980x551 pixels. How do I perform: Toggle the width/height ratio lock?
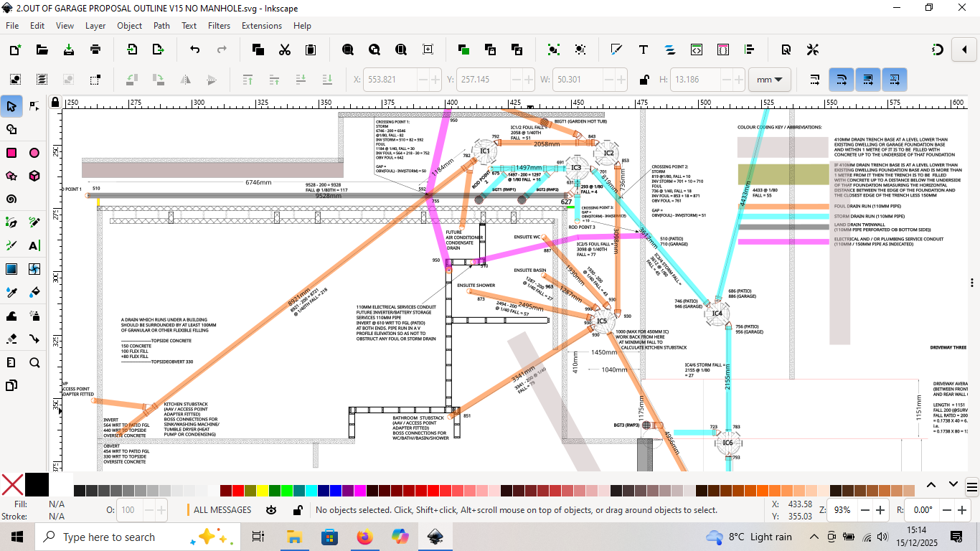pyautogui.click(x=644, y=80)
